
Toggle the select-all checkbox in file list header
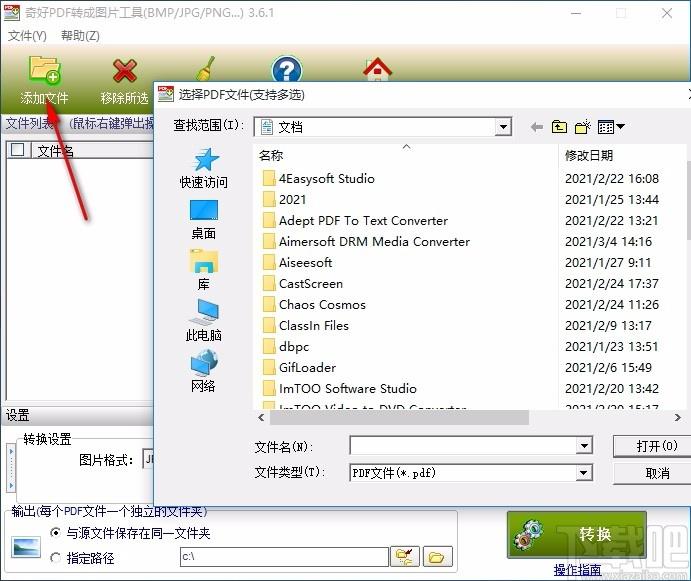pyautogui.click(x=18, y=150)
